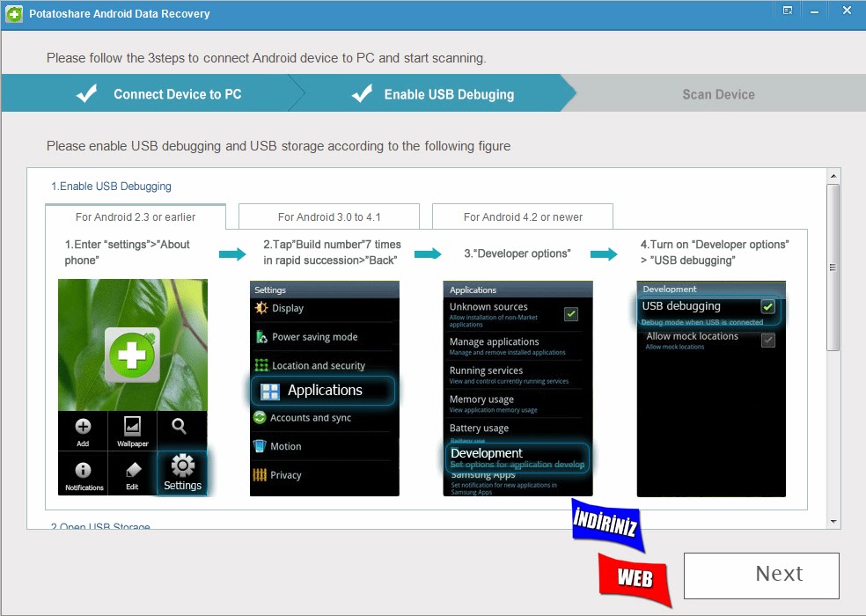
Task: Click Memory usage text
Action: (x=481, y=399)
